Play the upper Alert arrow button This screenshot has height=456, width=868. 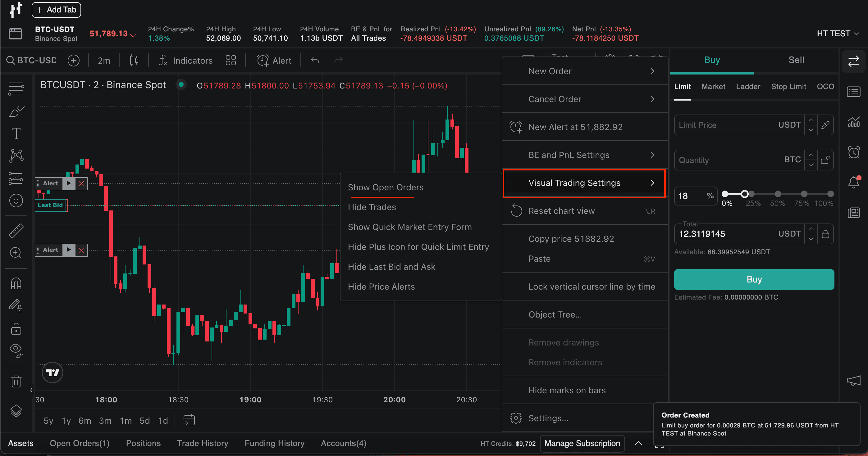pos(69,183)
